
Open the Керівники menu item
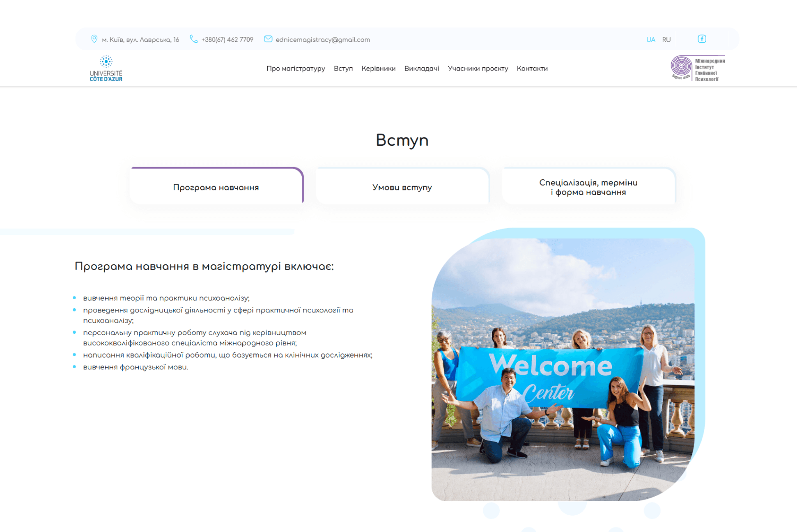(x=379, y=69)
